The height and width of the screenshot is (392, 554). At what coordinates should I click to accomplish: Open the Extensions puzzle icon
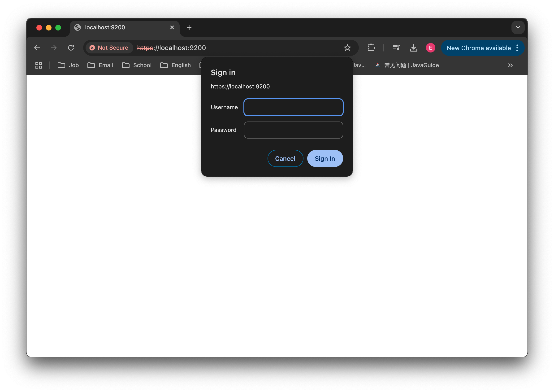371,48
